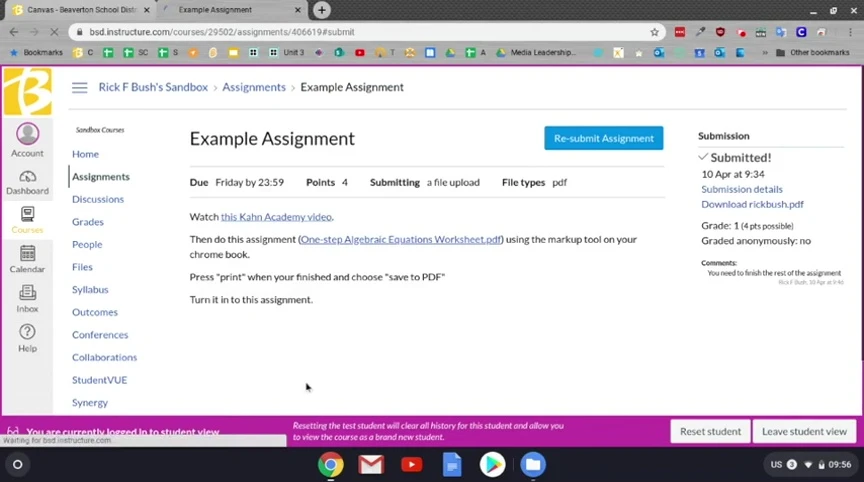Click the launcher circle button
This screenshot has width=864, height=482.
click(18, 464)
